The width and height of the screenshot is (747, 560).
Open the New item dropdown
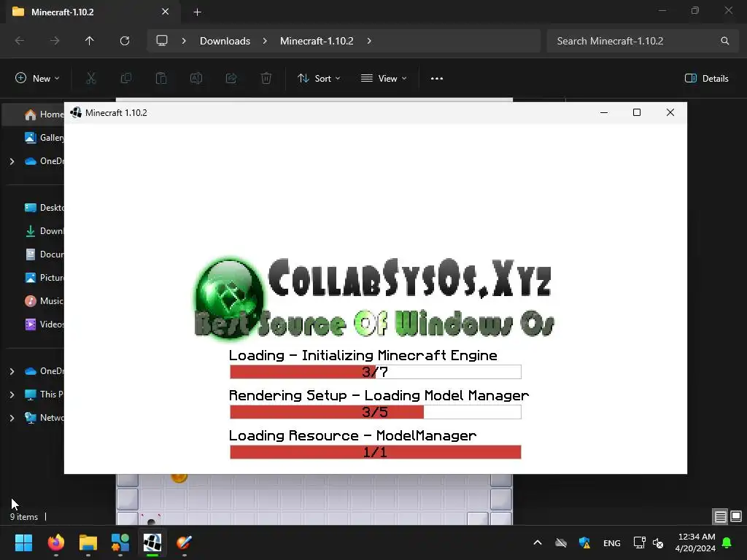point(38,79)
